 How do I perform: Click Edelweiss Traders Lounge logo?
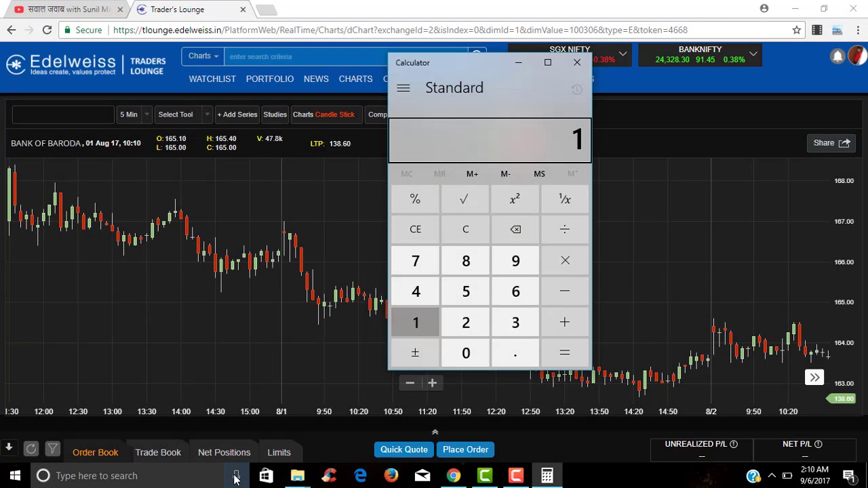coord(85,65)
